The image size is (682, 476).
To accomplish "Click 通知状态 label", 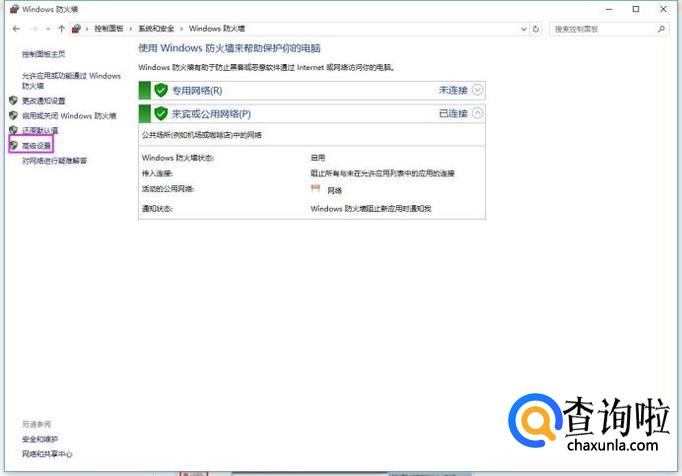I will click(x=157, y=209).
